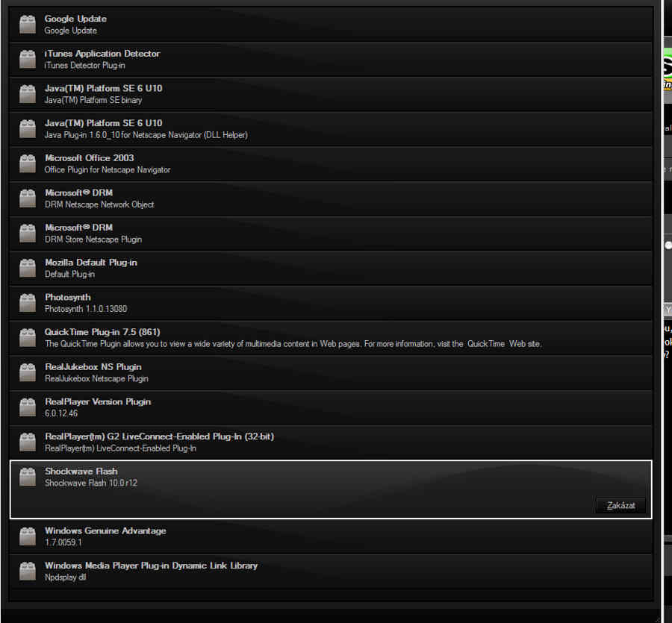Select the Mozilla Default Plug-in title
This screenshot has height=623, width=672.
click(x=91, y=263)
